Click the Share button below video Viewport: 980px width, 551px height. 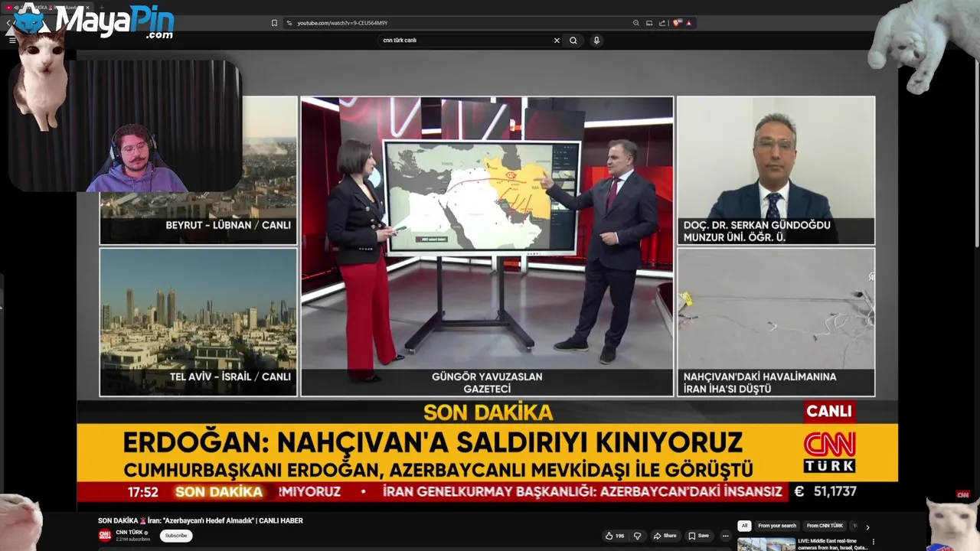point(665,536)
